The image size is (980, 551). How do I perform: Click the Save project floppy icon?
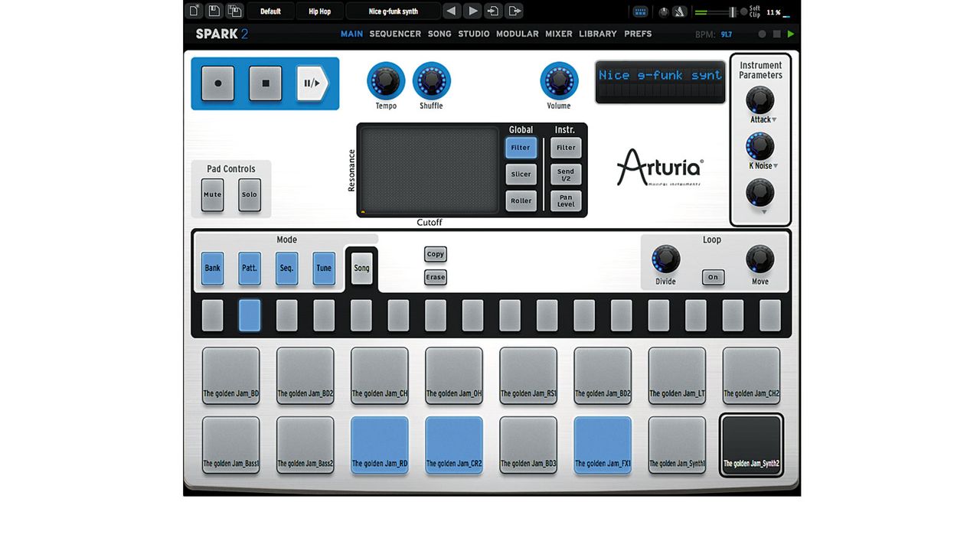(x=214, y=11)
